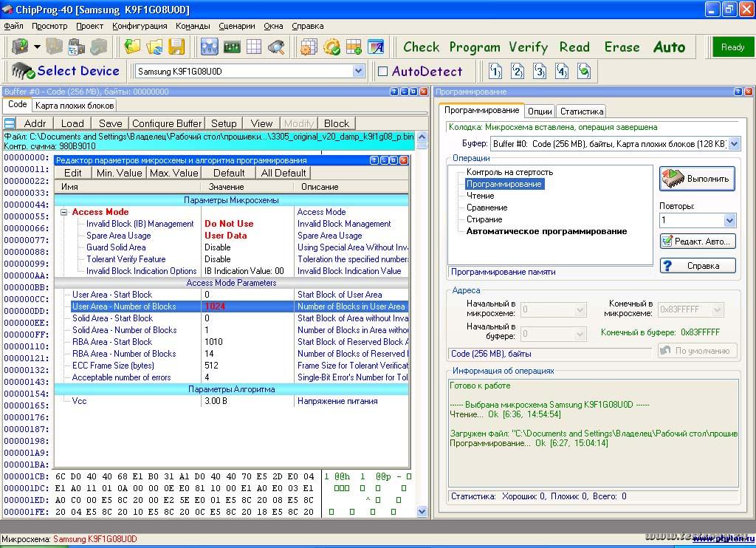Screen dimensions: 756x548
Task: Click the Выполнить button
Action: 697,179
